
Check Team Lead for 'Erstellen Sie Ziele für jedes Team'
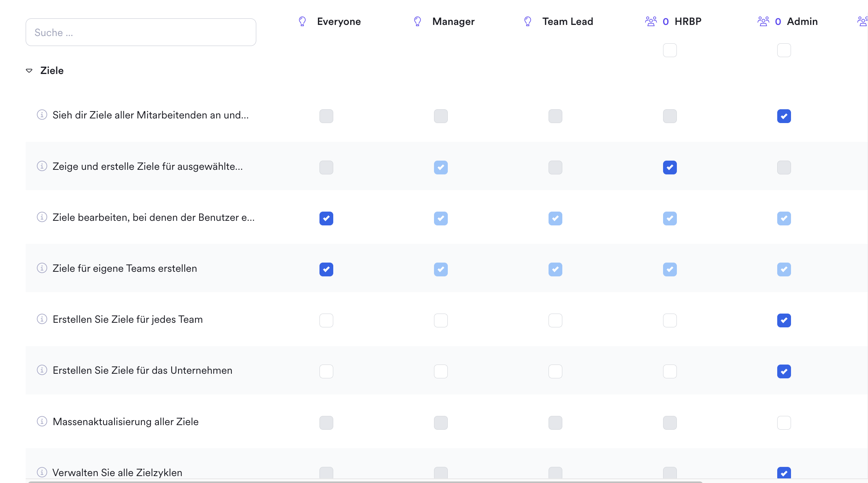click(x=555, y=320)
